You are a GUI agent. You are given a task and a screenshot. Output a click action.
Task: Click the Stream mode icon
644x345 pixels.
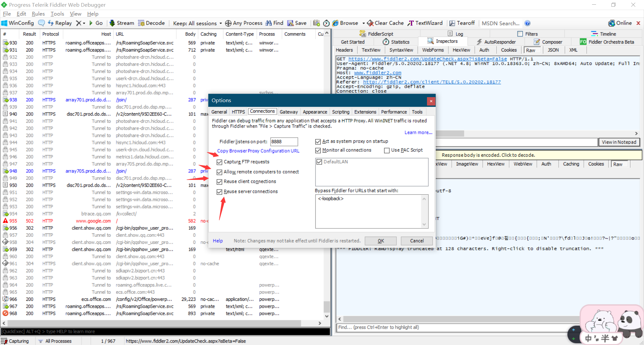coord(112,23)
